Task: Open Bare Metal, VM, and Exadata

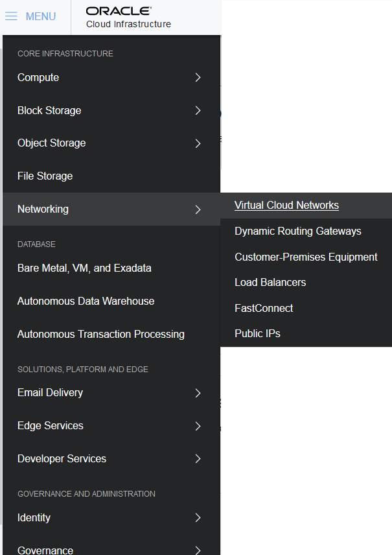Action: click(x=84, y=268)
